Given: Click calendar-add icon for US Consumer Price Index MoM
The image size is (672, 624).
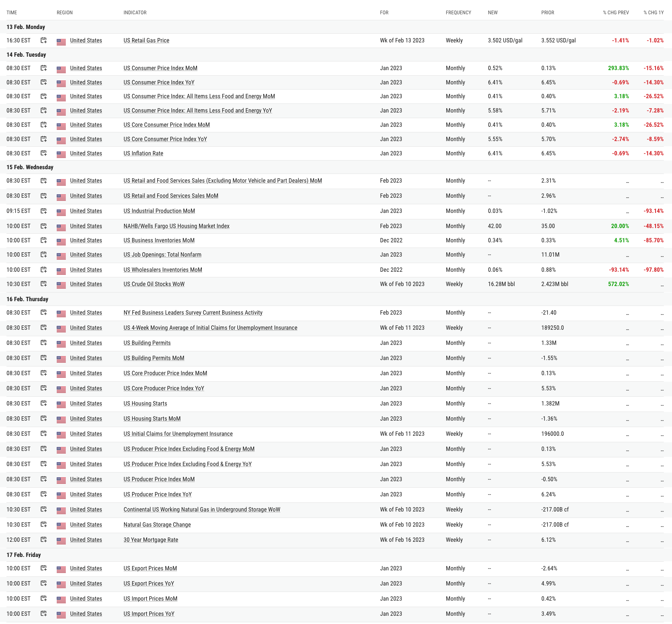Looking at the screenshot, I should (44, 68).
